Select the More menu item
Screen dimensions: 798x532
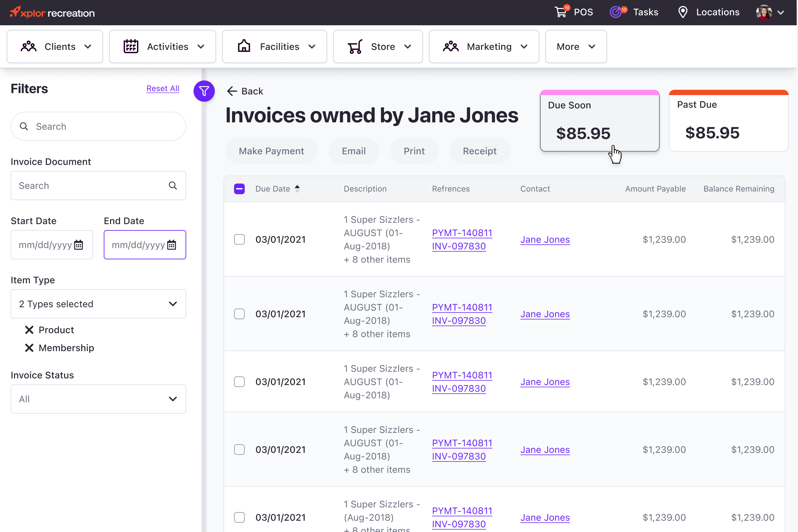[575, 46]
